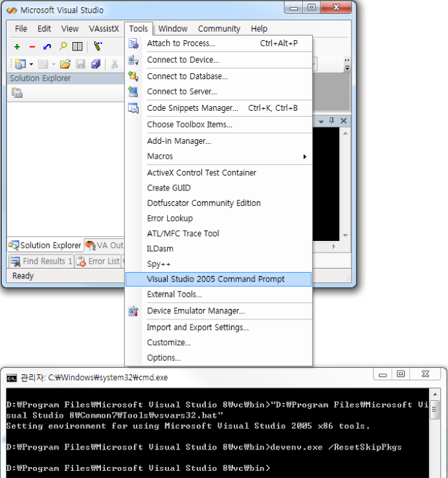Click the Attach to Process menu icon
The height and width of the screenshot is (478, 448).
(x=133, y=43)
